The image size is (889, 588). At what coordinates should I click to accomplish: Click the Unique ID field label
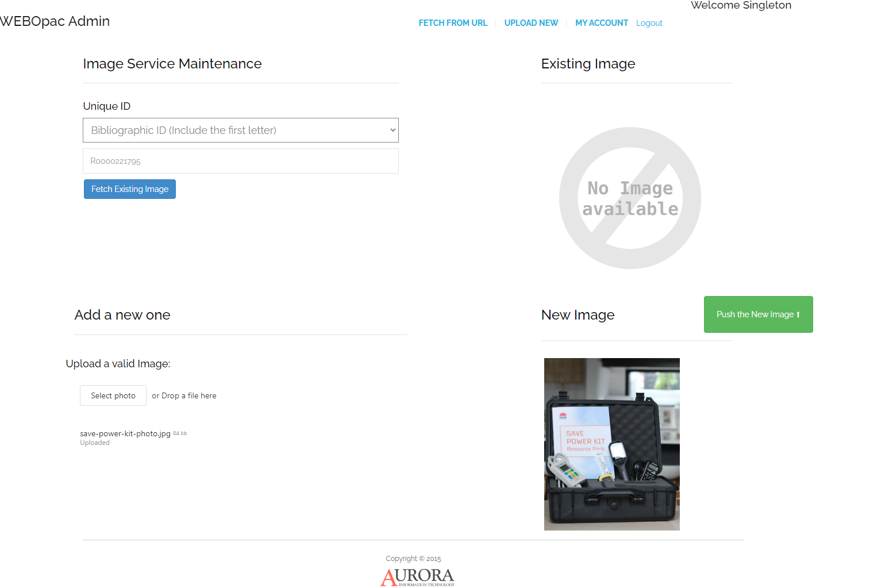(x=107, y=106)
